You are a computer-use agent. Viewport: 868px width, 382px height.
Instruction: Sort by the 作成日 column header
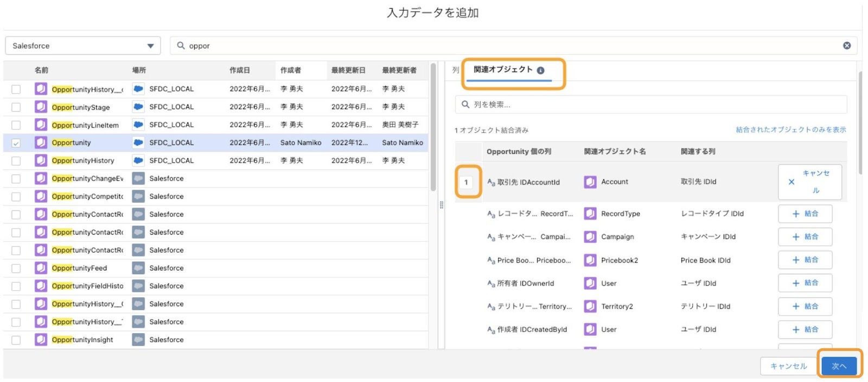point(240,70)
